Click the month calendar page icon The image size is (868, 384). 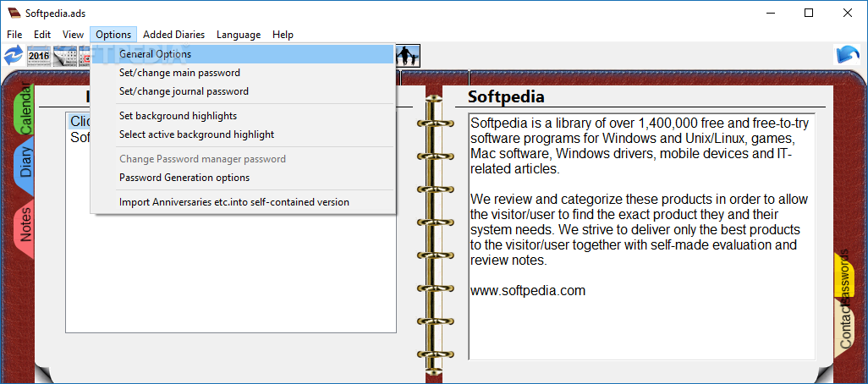[x=65, y=56]
